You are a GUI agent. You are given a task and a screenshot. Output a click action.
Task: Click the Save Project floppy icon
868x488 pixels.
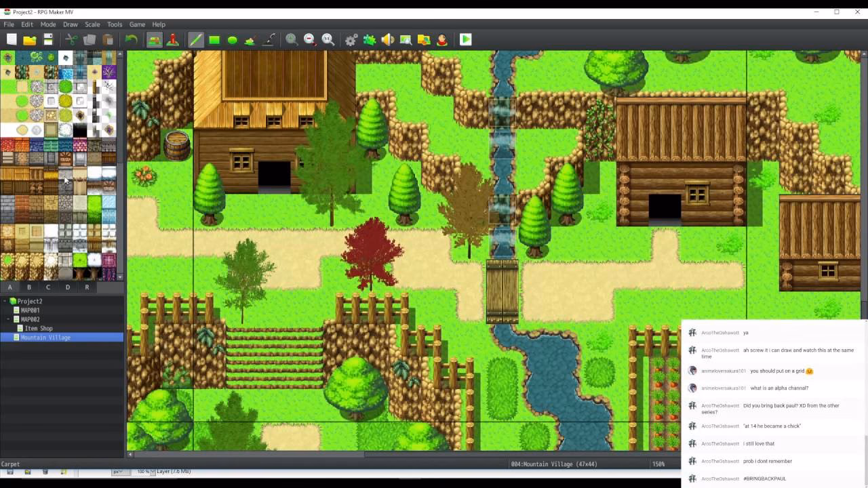(x=48, y=40)
